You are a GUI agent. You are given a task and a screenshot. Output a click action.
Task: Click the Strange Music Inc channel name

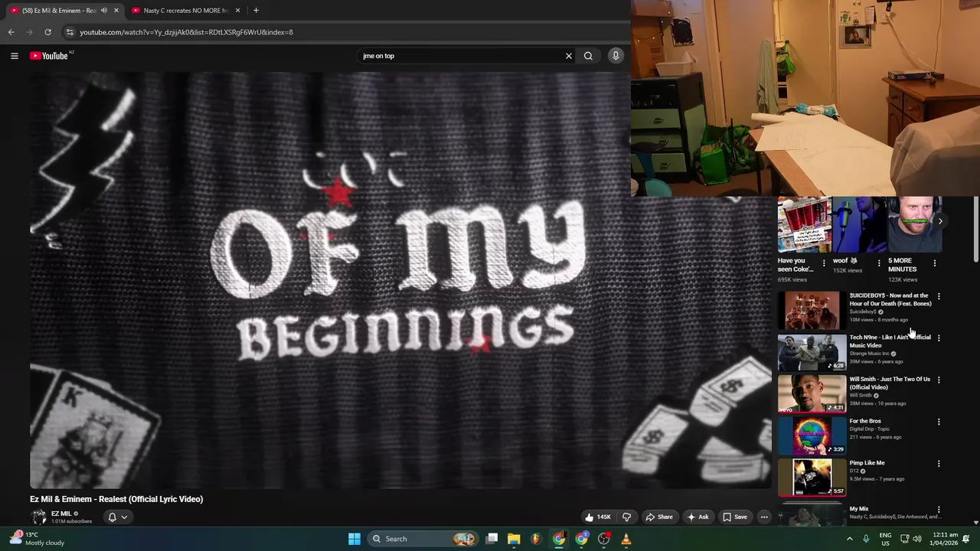[869, 354]
